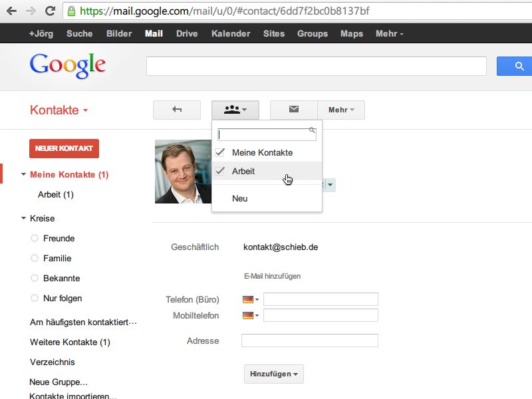
Task: Uncheck Meine Kontakte in group menu
Action: click(x=220, y=152)
